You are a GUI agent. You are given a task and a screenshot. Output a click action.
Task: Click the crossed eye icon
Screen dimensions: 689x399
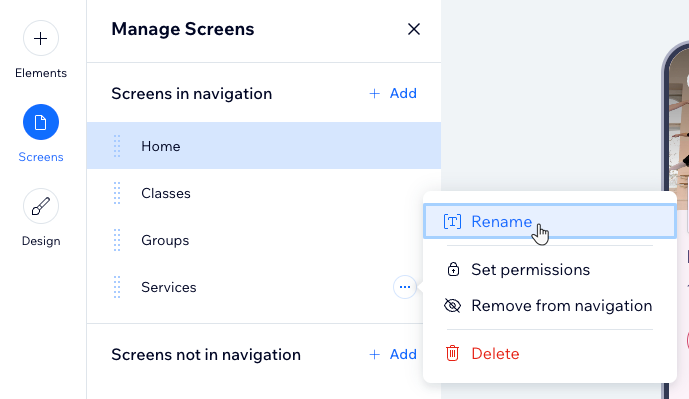pos(453,305)
